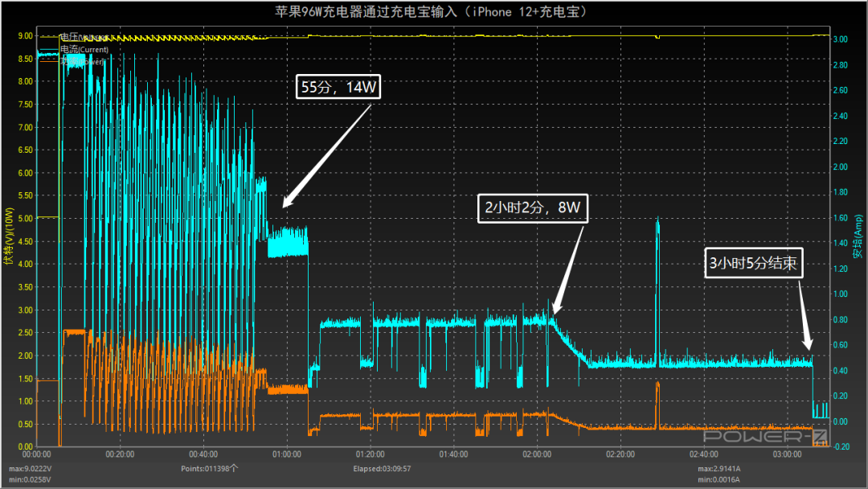Click the 03:00:00 time axis tick
The image size is (868, 489).
point(787,454)
